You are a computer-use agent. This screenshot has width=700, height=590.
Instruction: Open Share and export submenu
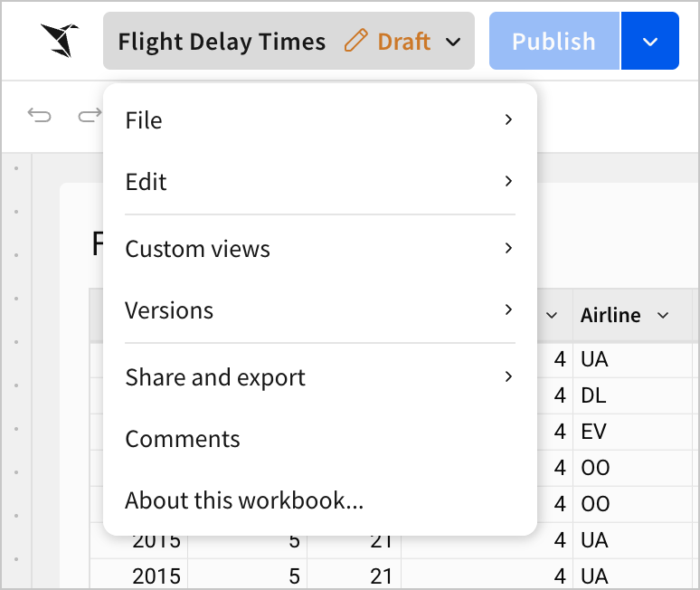tap(319, 377)
